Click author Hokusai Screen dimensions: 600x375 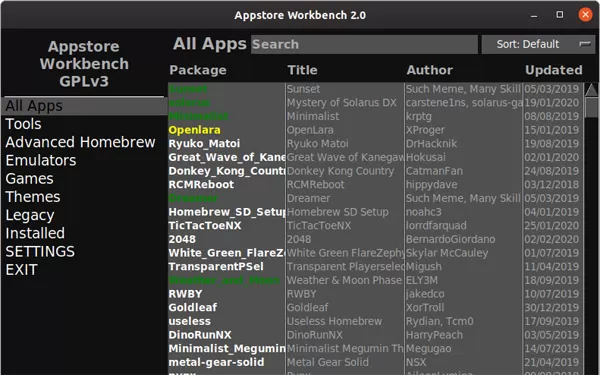(x=426, y=158)
